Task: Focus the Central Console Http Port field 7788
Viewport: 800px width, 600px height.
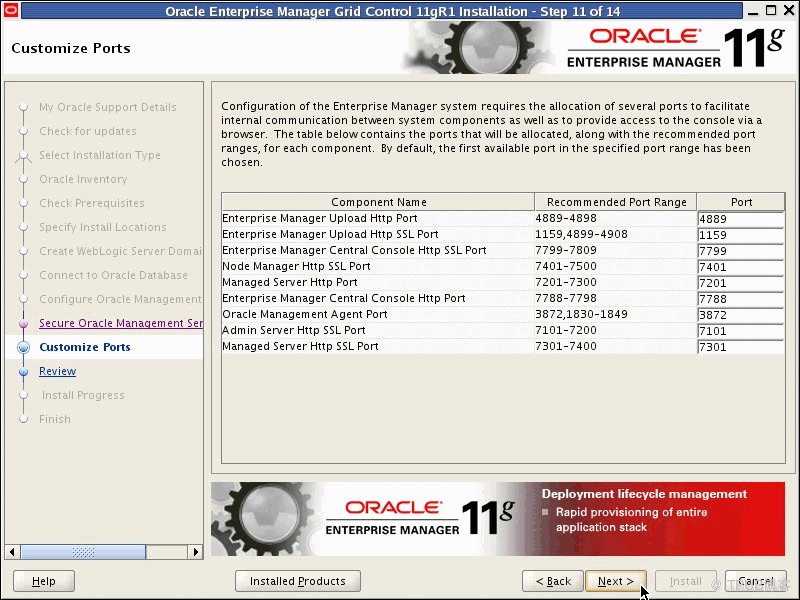Action: (741, 299)
